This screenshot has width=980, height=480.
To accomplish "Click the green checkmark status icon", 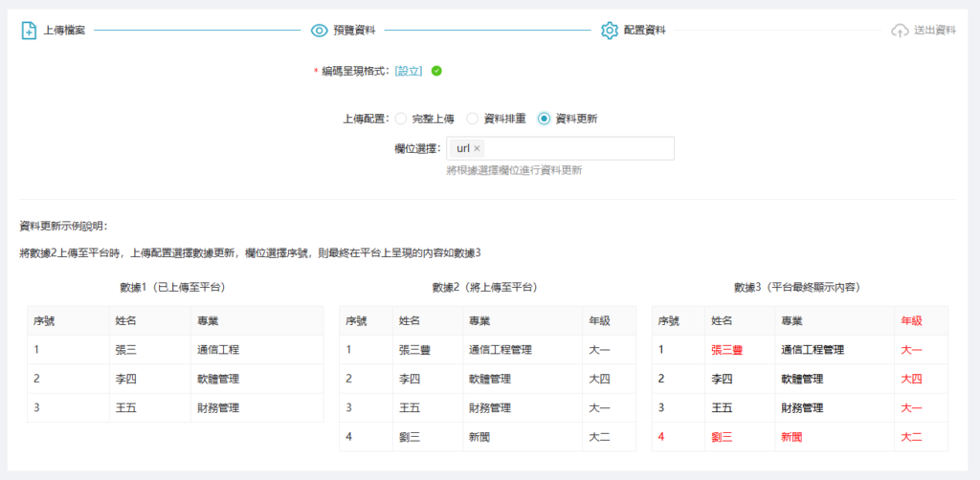I will click(436, 71).
